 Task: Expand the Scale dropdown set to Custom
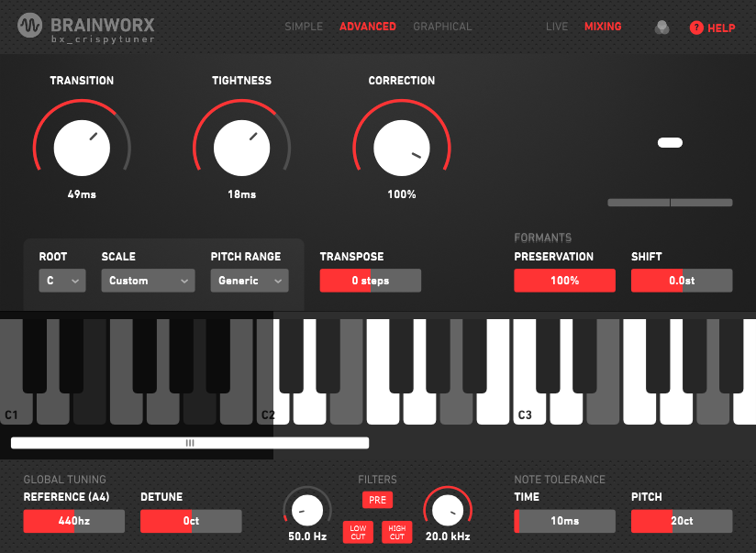coord(148,281)
